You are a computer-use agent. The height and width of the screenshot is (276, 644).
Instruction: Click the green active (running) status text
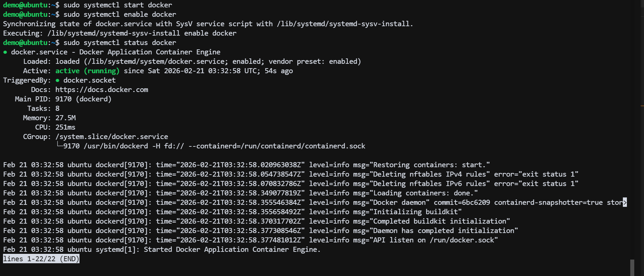(x=87, y=71)
